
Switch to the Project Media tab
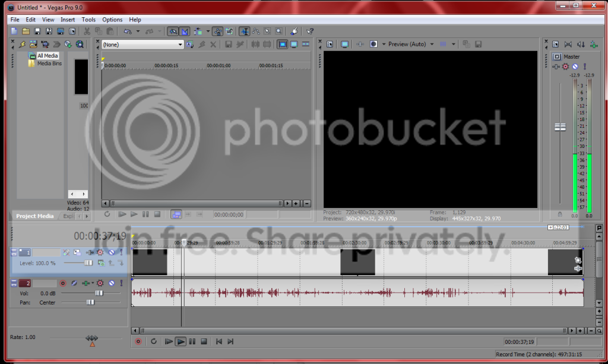tap(35, 216)
